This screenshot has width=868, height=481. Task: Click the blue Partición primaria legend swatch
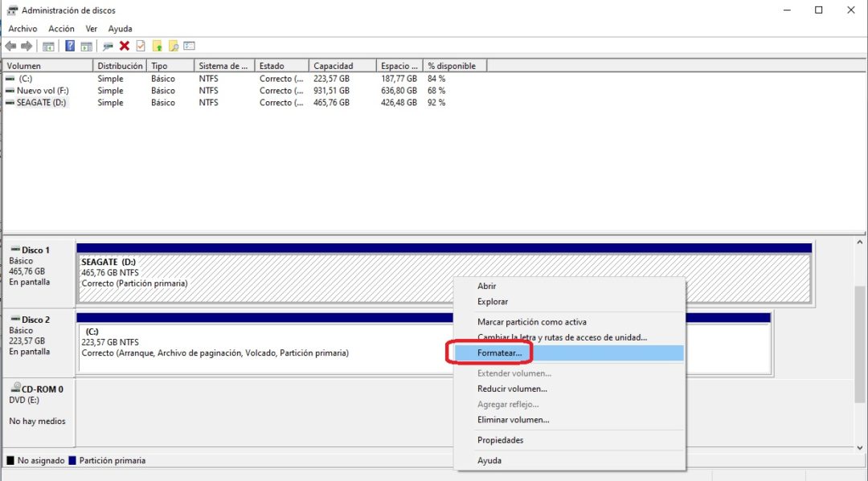click(x=74, y=460)
